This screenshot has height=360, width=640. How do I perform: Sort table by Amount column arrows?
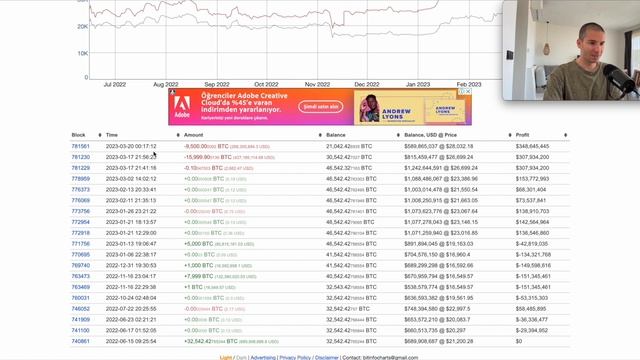click(x=320, y=135)
